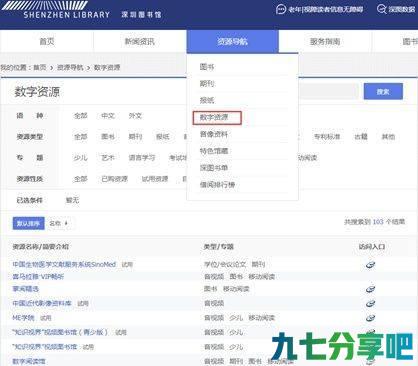Select 图书 in the 资源导航 dropdown menu
This screenshot has height=366, width=418.
click(x=207, y=67)
